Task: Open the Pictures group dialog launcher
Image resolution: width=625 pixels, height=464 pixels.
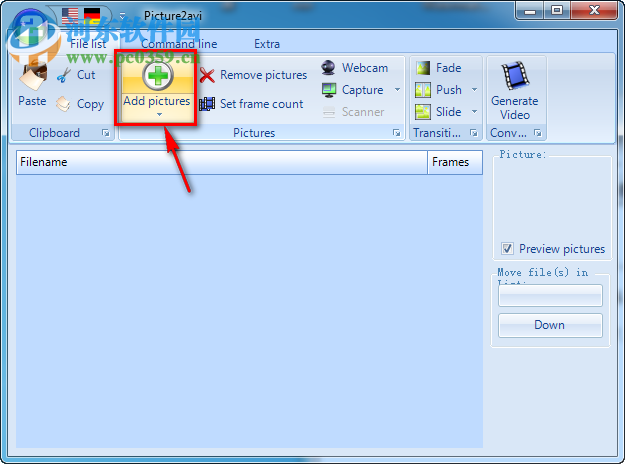Action: coord(397,133)
